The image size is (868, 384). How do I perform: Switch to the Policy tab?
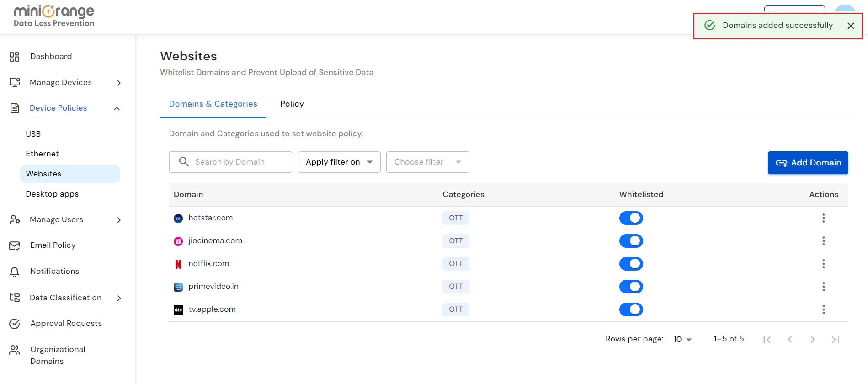(292, 104)
